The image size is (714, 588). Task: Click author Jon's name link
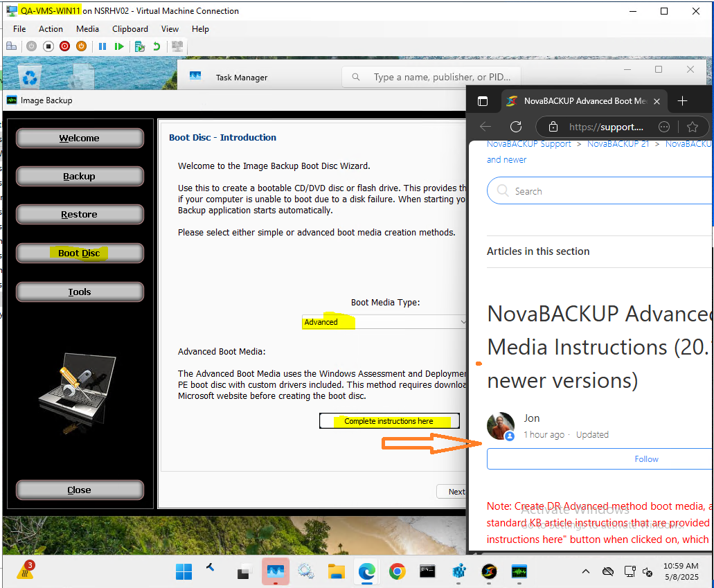tap(531, 418)
